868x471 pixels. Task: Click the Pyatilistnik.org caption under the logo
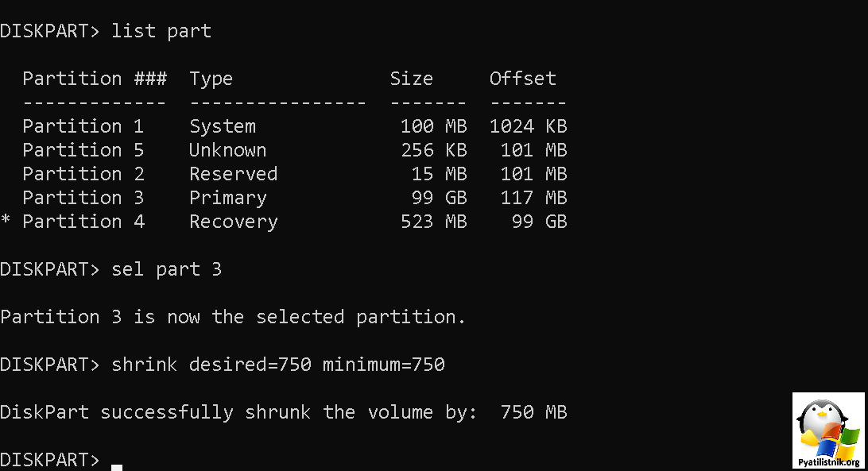(x=828, y=462)
